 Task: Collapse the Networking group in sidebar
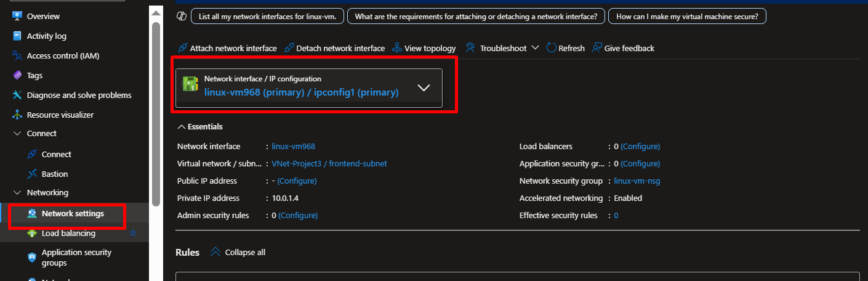coord(17,193)
